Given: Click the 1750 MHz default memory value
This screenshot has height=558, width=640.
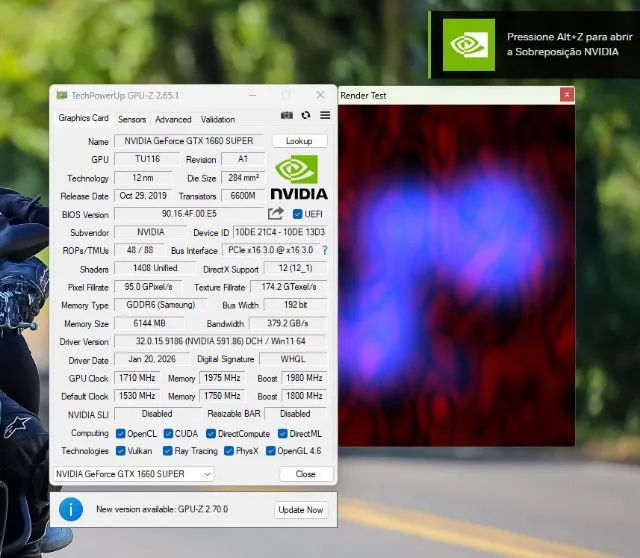Looking at the screenshot, I should (222, 396).
